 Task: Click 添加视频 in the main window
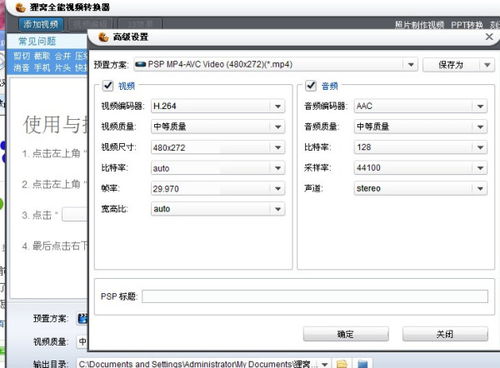pos(41,24)
